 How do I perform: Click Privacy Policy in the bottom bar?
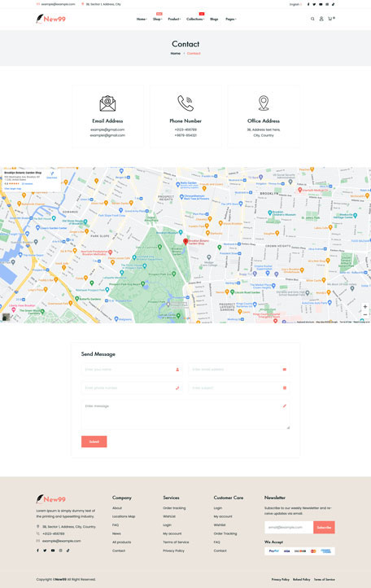pos(281,579)
